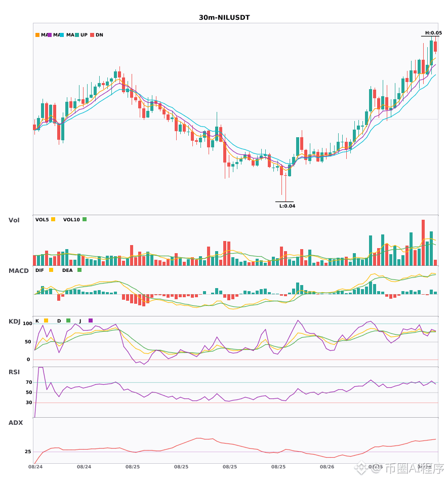Select the red DN legend swatch
Image resolution: width=448 pixels, height=481 pixels.
click(92, 35)
